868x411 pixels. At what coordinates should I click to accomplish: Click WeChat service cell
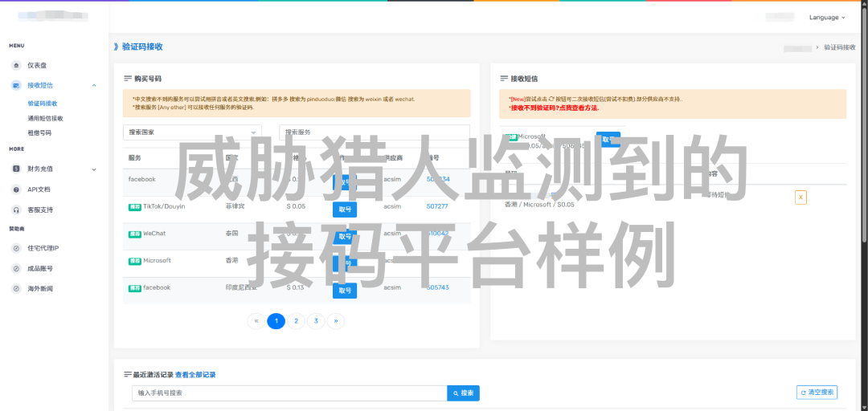point(154,234)
